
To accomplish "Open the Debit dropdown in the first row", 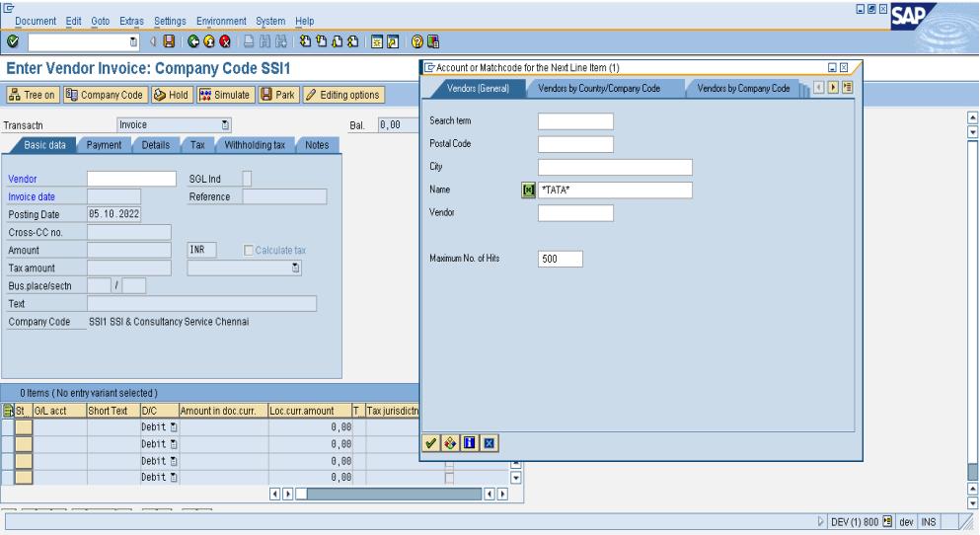I will coord(174,426).
